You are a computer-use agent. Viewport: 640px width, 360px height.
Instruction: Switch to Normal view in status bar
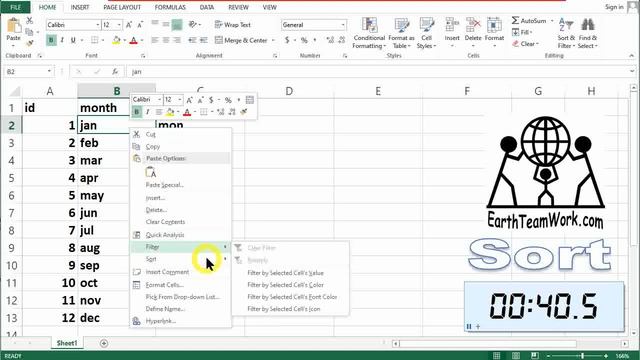point(496,356)
